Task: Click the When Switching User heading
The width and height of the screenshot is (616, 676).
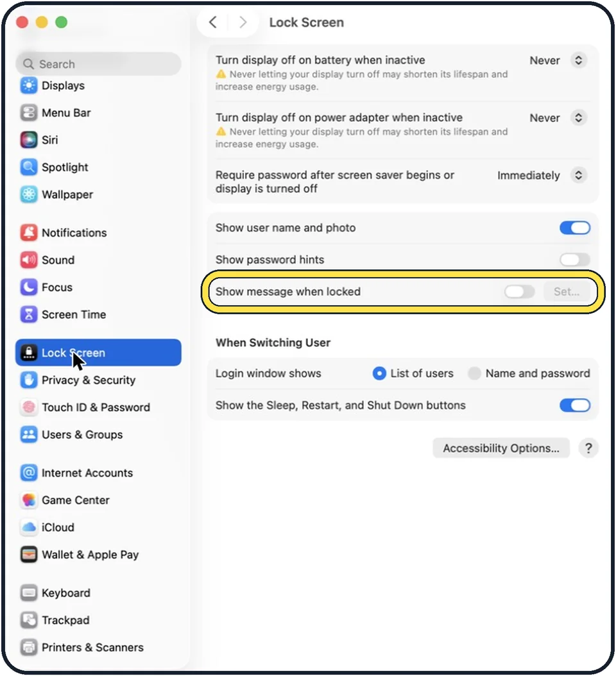Action: click(273, 342)
